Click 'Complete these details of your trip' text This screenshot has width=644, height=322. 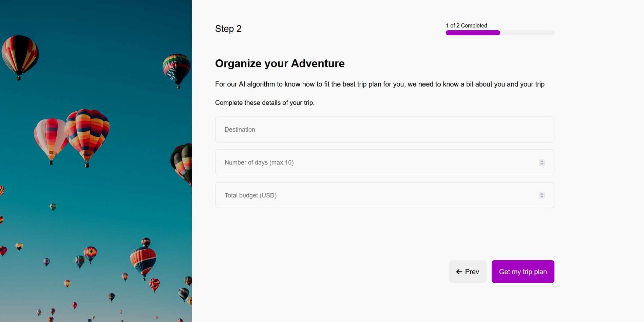pyautogui.click(x=265, y=103)
